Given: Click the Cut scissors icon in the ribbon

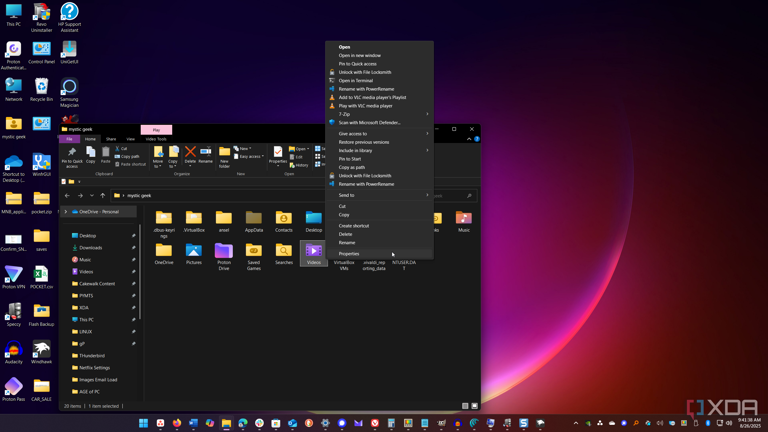Looking at the screenshot, I should (118, 148).
